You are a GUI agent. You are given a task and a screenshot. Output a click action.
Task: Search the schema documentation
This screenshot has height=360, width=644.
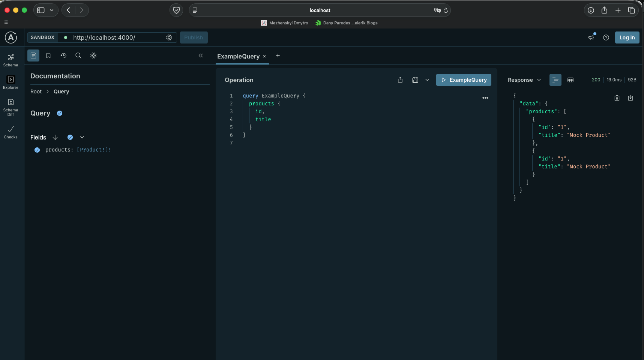click(78, 55)
